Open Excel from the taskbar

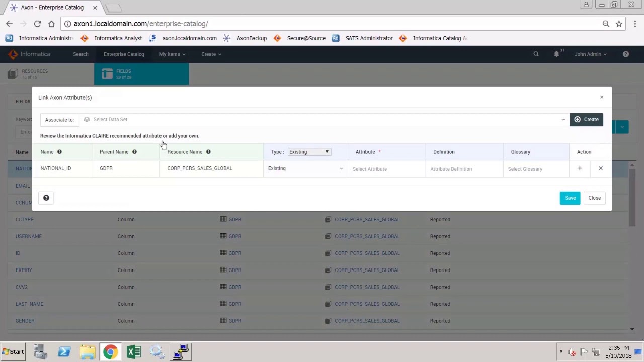tap(134, 352)
